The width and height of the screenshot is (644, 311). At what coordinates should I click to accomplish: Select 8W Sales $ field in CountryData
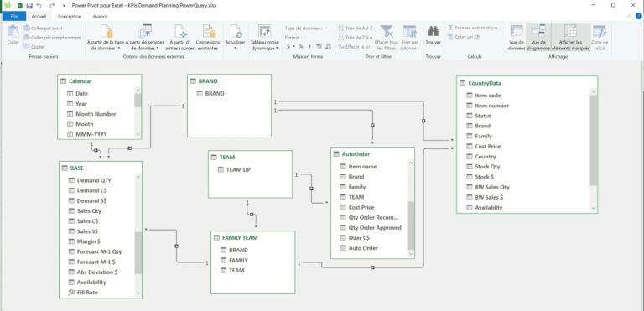489,197
